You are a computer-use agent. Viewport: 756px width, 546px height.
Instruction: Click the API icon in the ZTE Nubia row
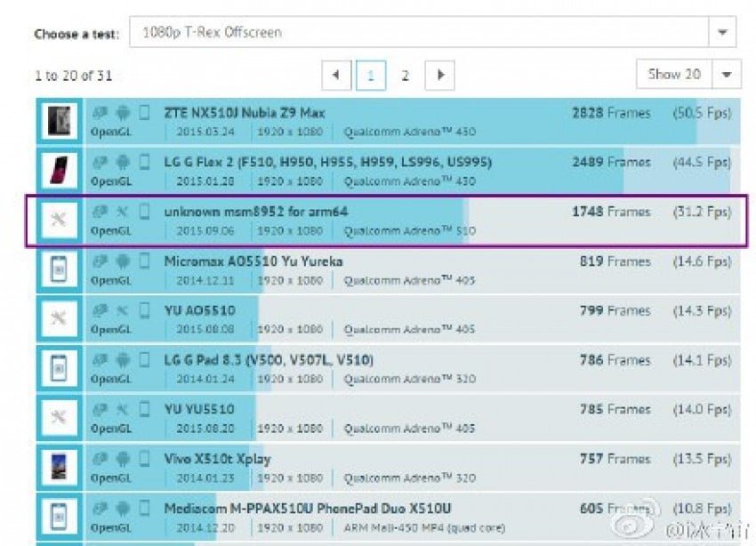click(100, 113)
